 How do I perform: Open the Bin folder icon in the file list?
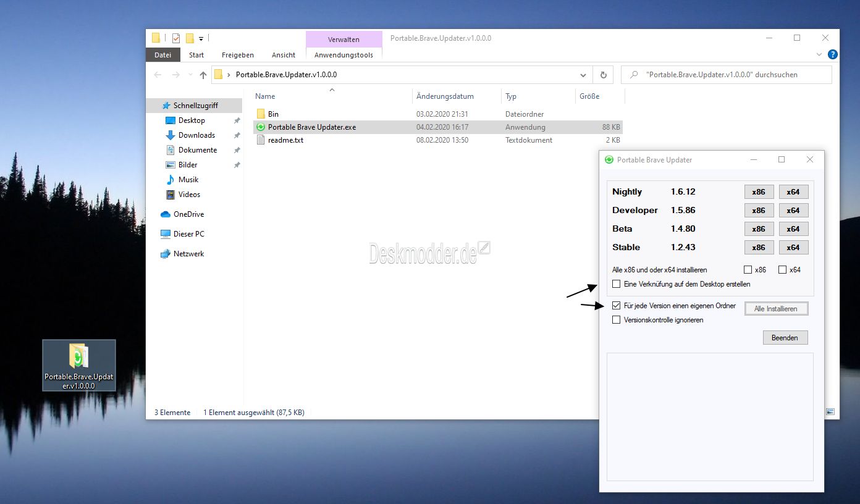(261, 114)
